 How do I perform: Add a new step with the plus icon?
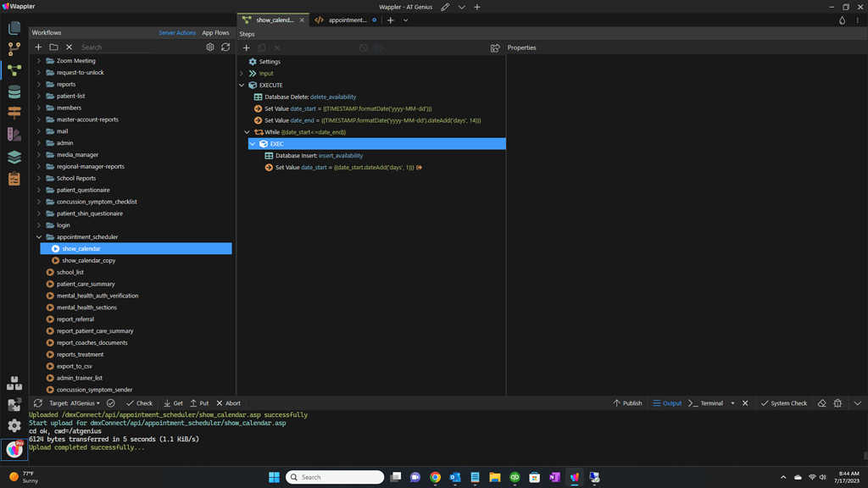246,48
